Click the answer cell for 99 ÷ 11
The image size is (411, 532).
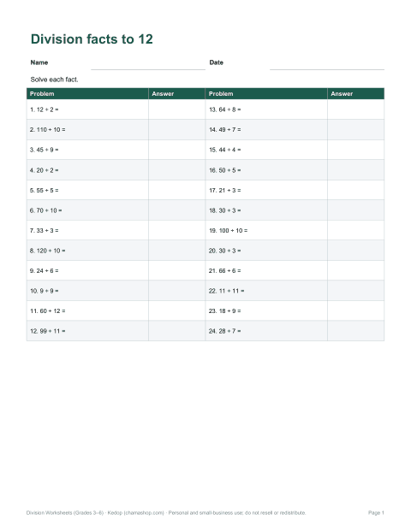[x=177, y=331]
